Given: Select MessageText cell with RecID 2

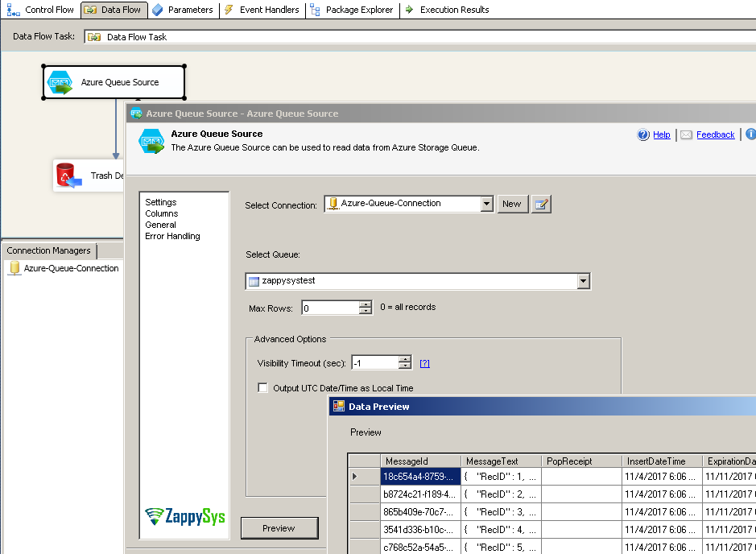Looking at the screenshot, I should click(x=501, y=494).
